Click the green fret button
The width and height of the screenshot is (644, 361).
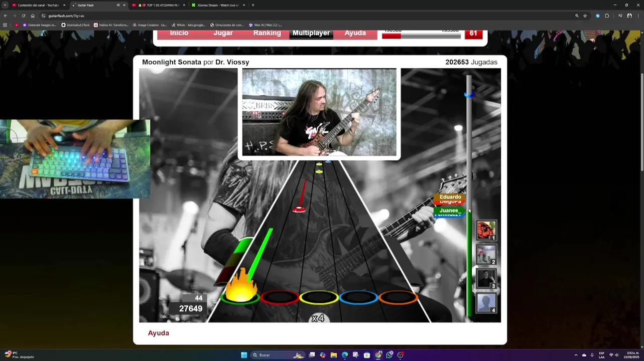tap(240, 298)
